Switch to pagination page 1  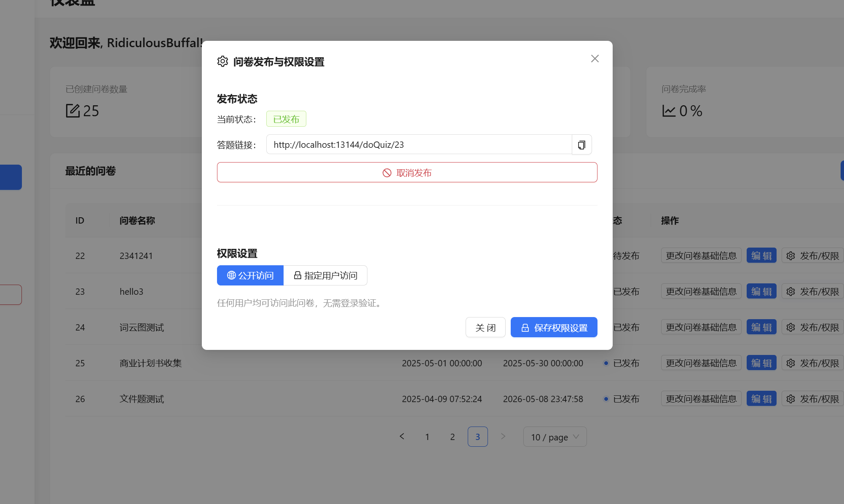[x=427, y=437]
